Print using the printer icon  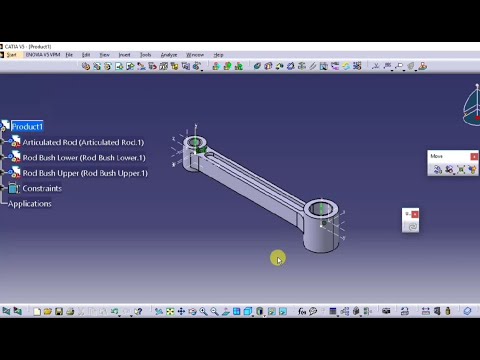point(70,311)
